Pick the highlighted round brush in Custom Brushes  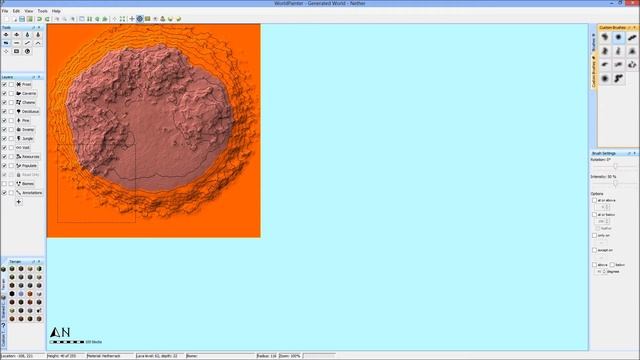(618, 37)
